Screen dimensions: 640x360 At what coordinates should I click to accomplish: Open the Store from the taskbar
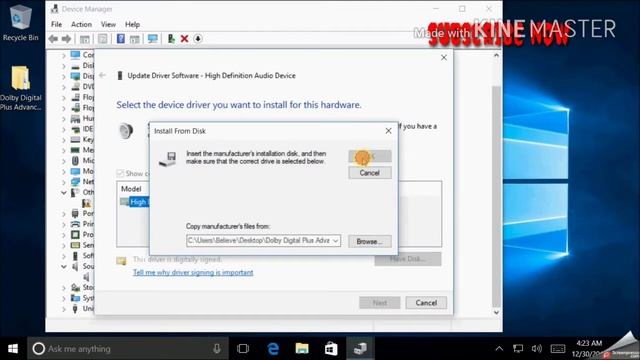coord(331,349)
